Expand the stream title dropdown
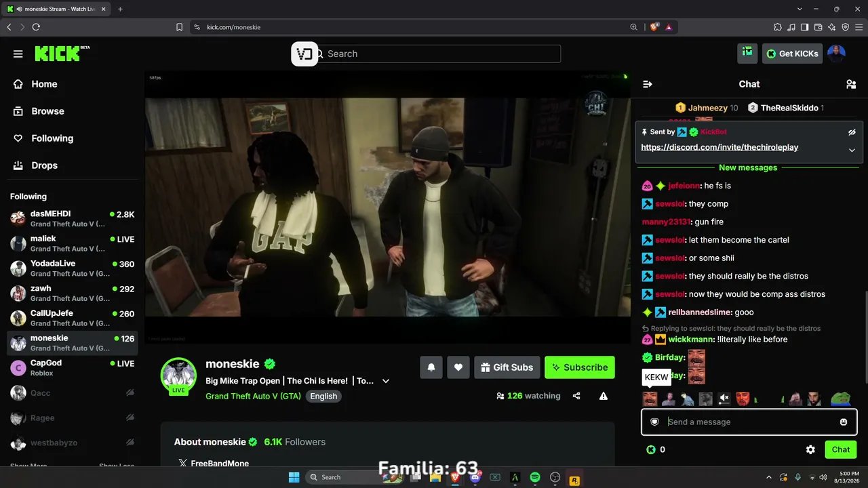Viewport: 868px width, 488px height. pyautogui.click(x=386, y=381)
